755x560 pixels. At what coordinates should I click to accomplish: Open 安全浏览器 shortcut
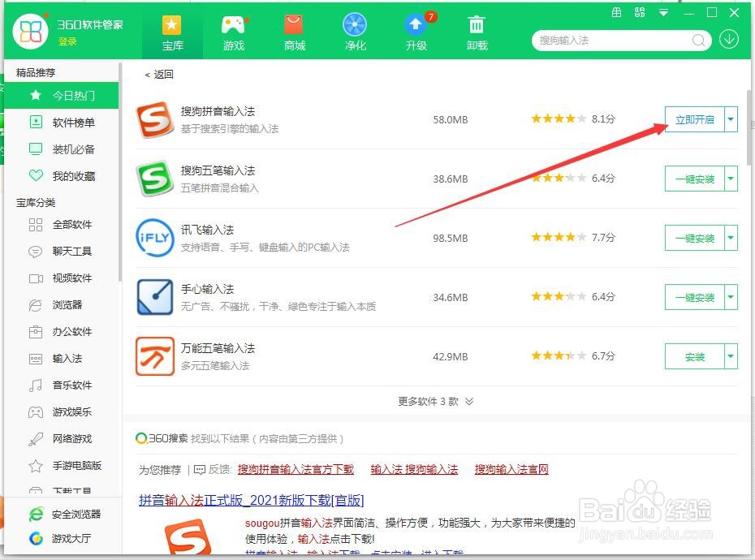pos(65,515)
